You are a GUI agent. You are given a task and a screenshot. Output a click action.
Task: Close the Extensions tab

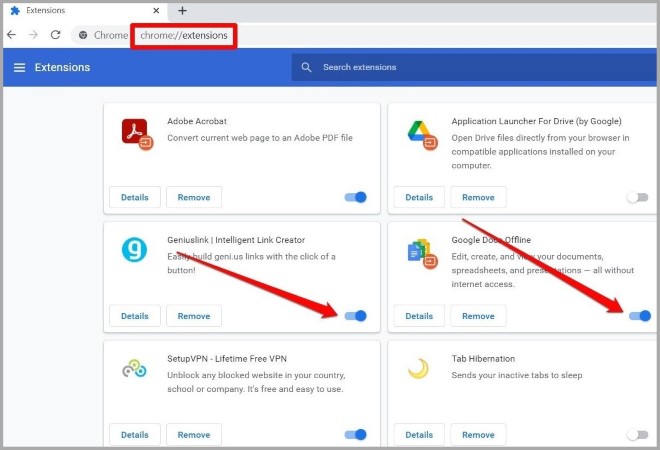click(x=156, y=11)
